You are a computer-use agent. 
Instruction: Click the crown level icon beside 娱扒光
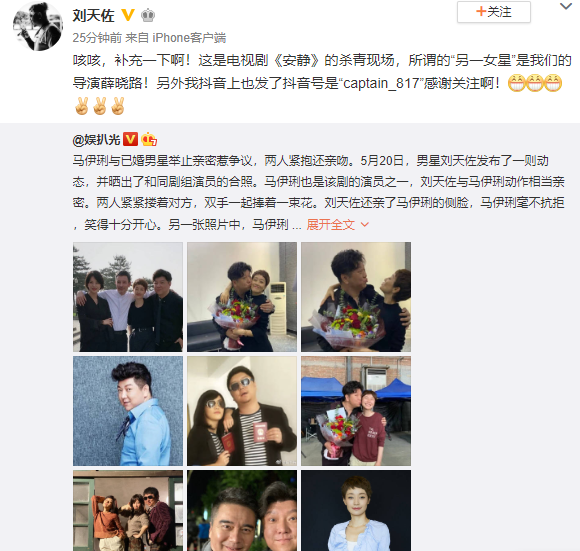(x=149, y=139)
